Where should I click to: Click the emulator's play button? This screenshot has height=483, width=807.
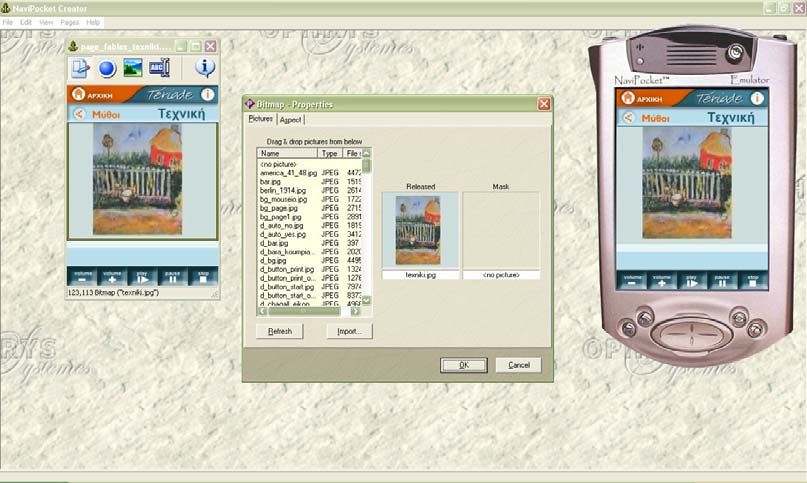(692, 280)
